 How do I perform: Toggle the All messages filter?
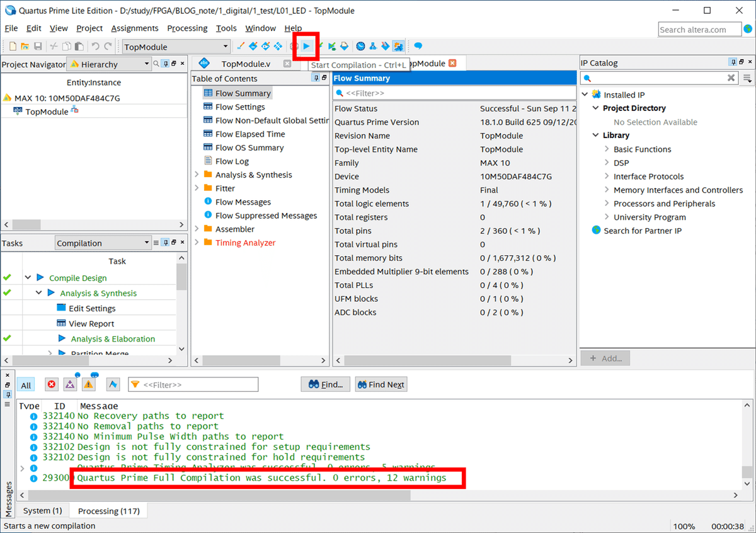26,385
